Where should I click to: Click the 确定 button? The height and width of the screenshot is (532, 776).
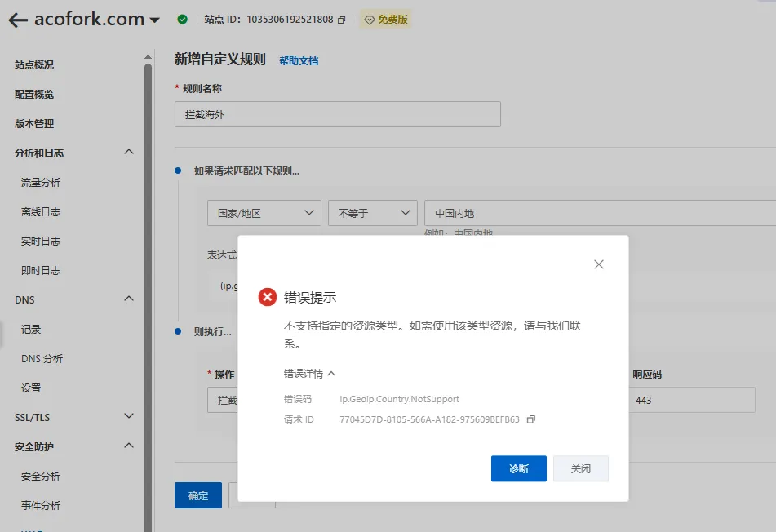[198, 495]
